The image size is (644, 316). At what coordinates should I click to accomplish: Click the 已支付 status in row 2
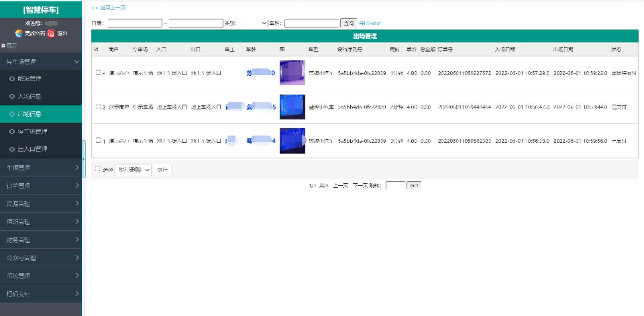tap(619, 107)
